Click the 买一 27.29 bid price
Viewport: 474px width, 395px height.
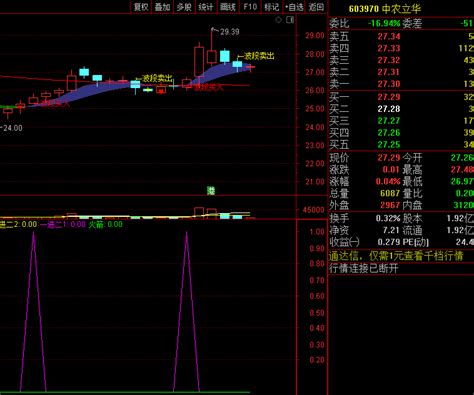389,97
